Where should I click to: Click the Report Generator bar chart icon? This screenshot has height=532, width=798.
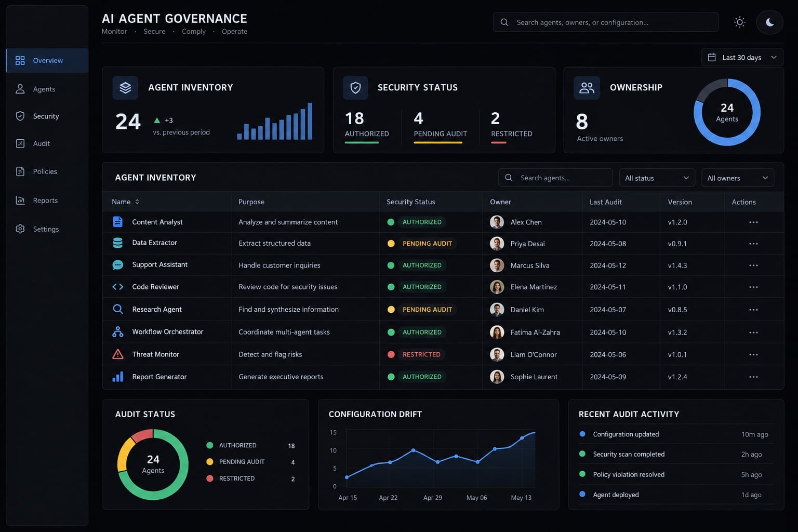[118, 377]
